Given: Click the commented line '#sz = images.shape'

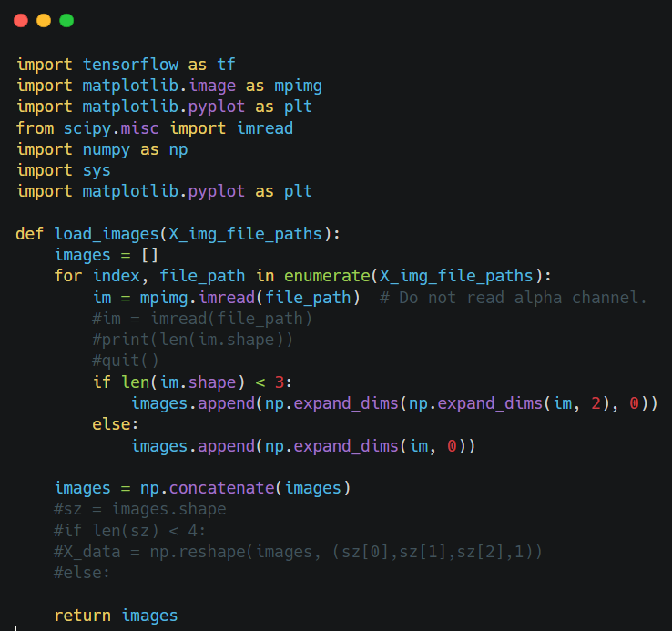Looking at the screenshot, I should click(x=139, y=509).
